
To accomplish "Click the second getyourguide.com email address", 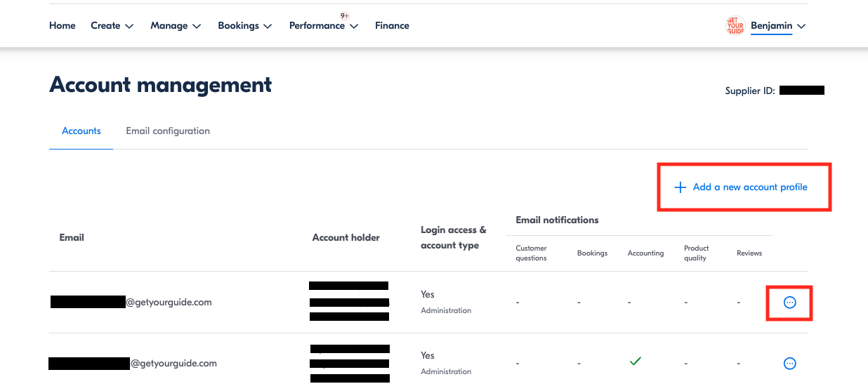I will (173, 364).
